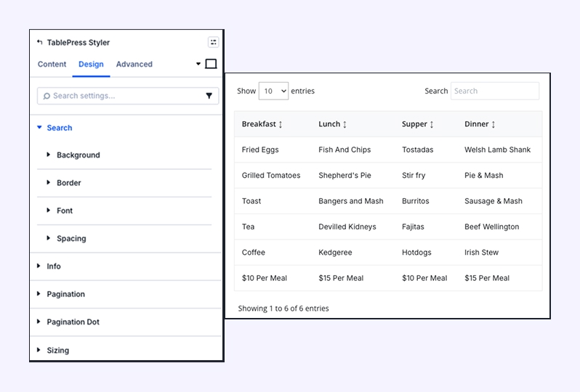The image size is (580, 392).
Task: Click the filter funnel icon in settings search
Action: [x=209, y=96]
